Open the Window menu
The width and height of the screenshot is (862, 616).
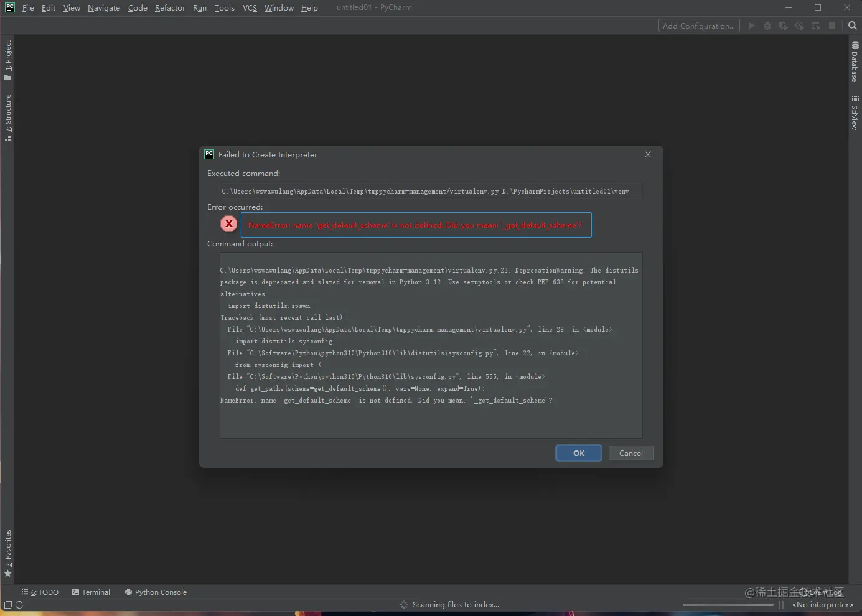coord(279,7)
